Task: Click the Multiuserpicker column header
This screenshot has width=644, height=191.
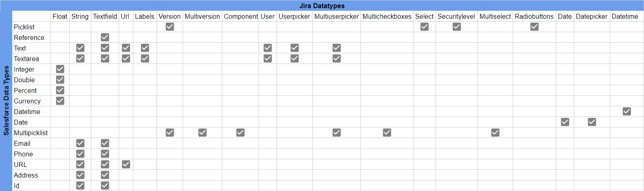Action: (336, 16)
